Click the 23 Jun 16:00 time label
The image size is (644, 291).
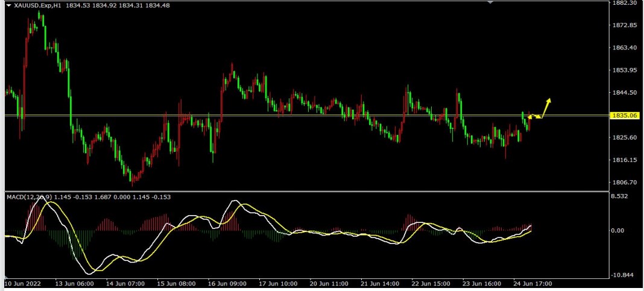[482, 284]
